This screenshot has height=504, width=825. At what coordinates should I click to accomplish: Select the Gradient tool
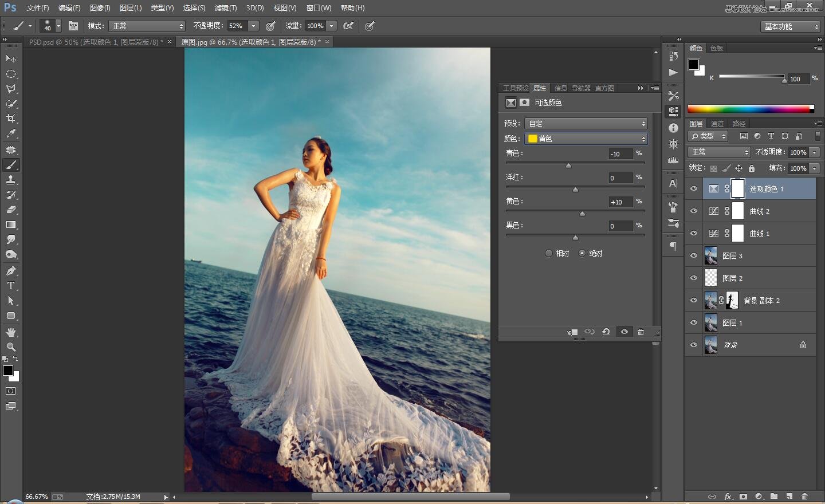[x=10, y=225]
